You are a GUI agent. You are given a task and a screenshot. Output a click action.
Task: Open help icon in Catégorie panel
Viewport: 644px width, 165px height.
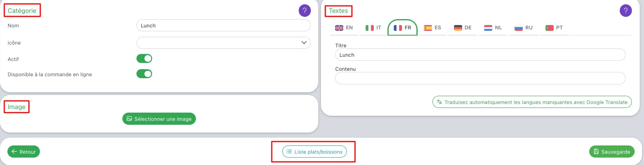pyautogui.click(x=305, y=11)
